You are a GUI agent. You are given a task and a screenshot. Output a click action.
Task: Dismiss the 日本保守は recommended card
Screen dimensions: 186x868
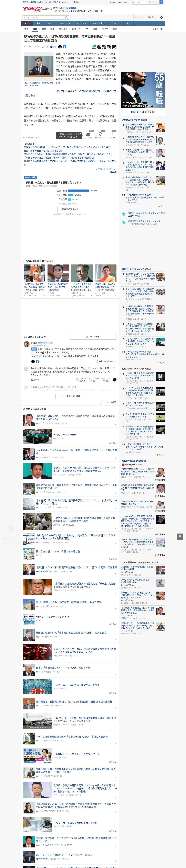44,296
